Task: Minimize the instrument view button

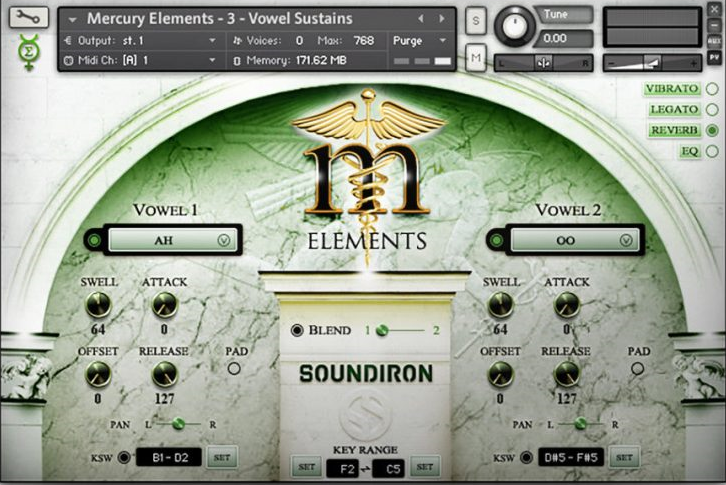Action: click(714, 26)
